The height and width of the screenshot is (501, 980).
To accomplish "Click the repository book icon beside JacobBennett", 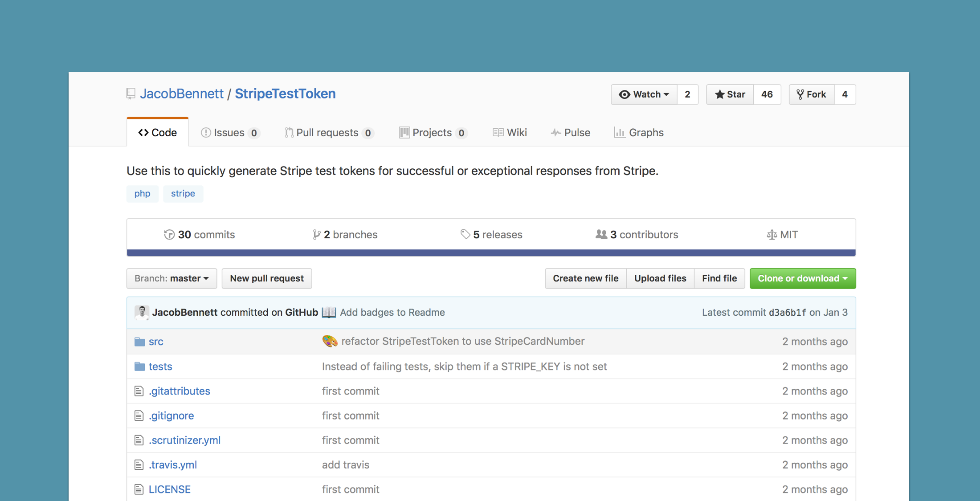I will click(x=131, y=94).
